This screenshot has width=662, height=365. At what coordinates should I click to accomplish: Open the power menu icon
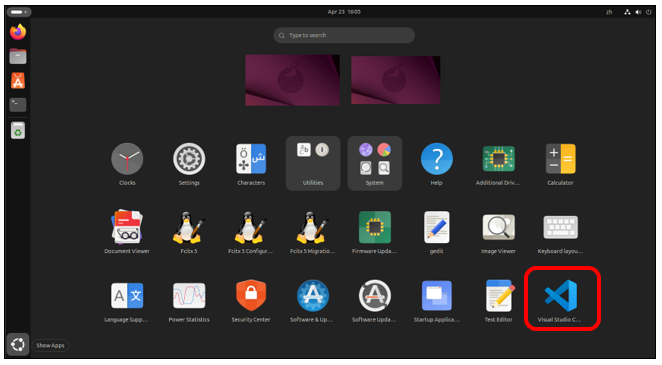click(x=648, y=12)
